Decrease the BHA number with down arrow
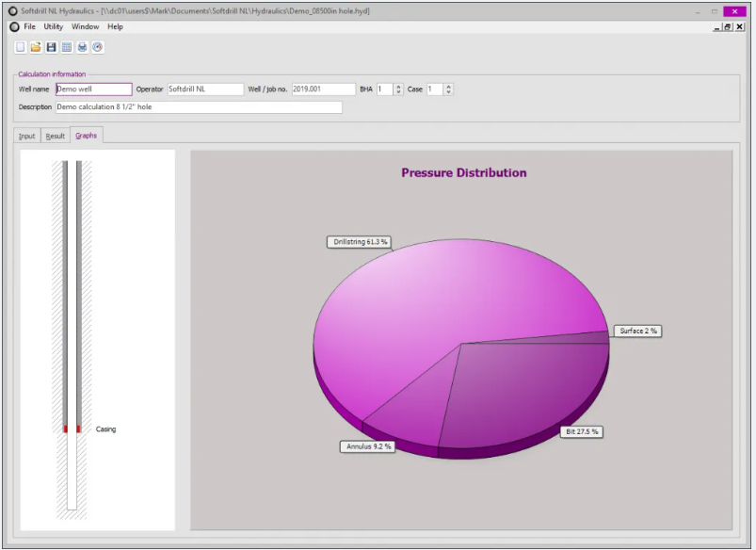 point(398,92)
